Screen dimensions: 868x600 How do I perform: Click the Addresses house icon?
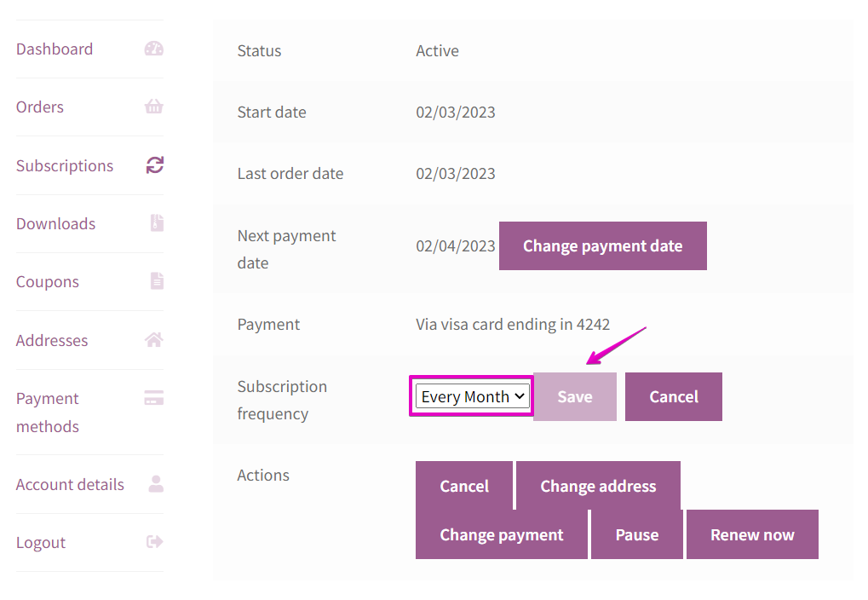coord(154,340)
